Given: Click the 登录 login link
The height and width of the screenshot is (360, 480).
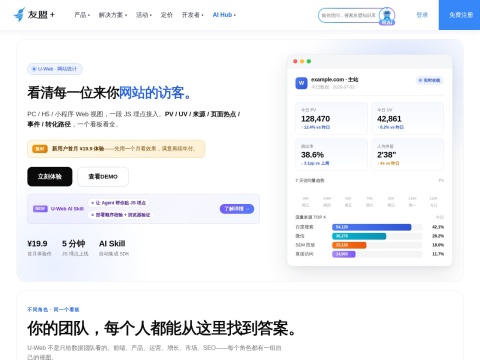Looking at the screenshot, I should pyautogui.click(x=422, y=15).
